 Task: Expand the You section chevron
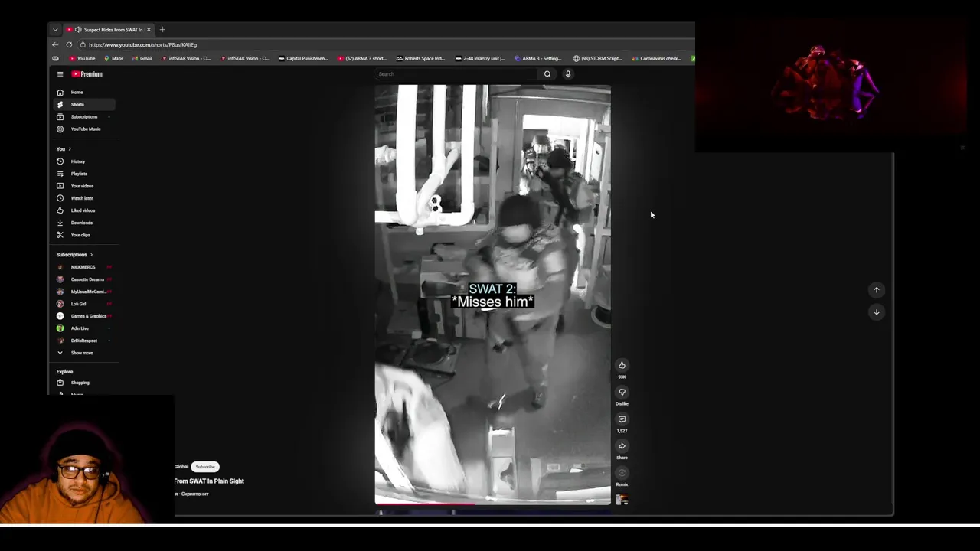70,149
